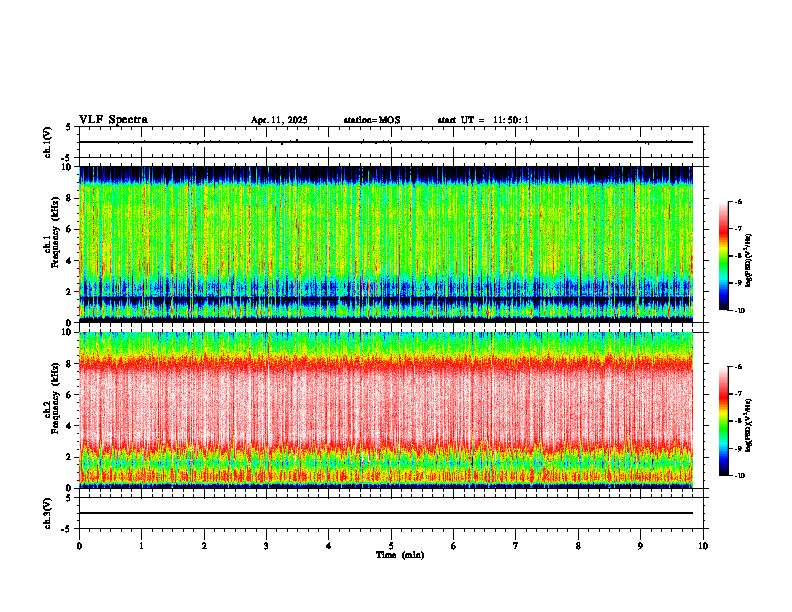Click the "station=MOS" label

pos(372,120)
